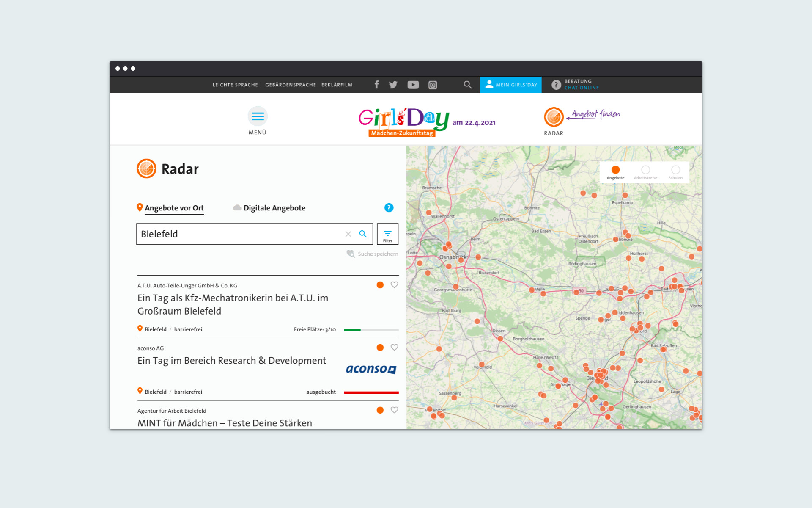Click the aconso company logo
Viewport: 812px width, 508px height.
[x=371, y=369]
